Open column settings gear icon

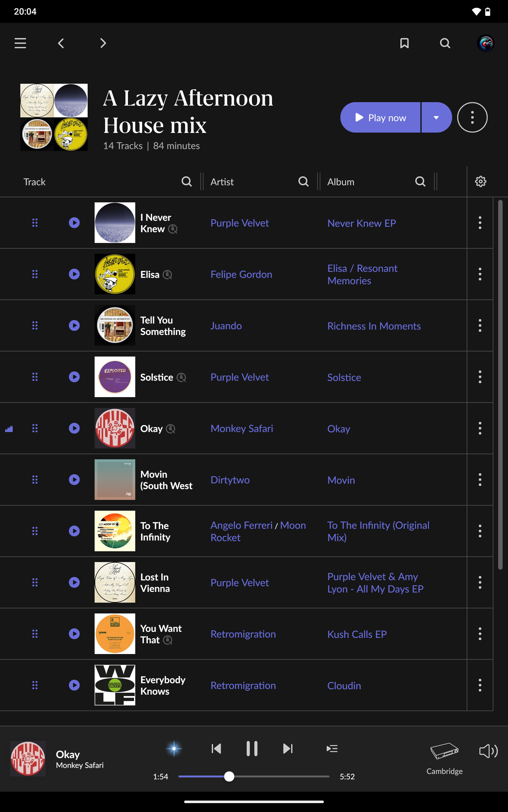pyautogui.click(x=480, y=181)
